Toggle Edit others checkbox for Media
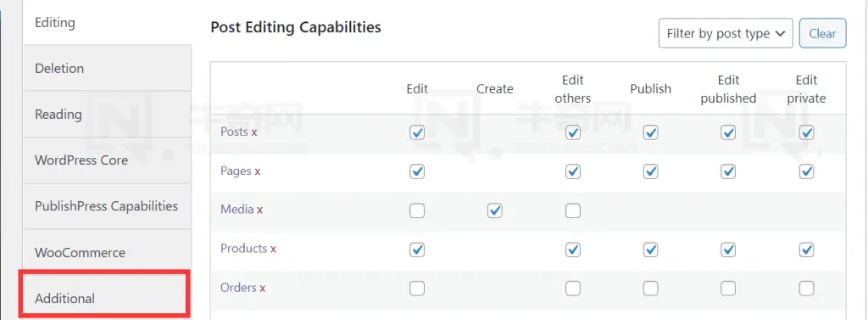868x320 pixels. point(573,211)
